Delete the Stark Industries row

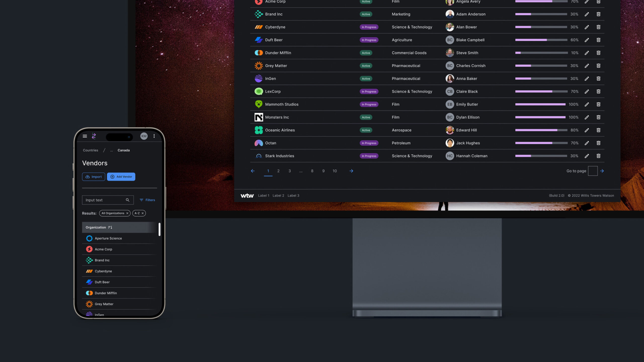pyautogui.click(x=598, y=156)
